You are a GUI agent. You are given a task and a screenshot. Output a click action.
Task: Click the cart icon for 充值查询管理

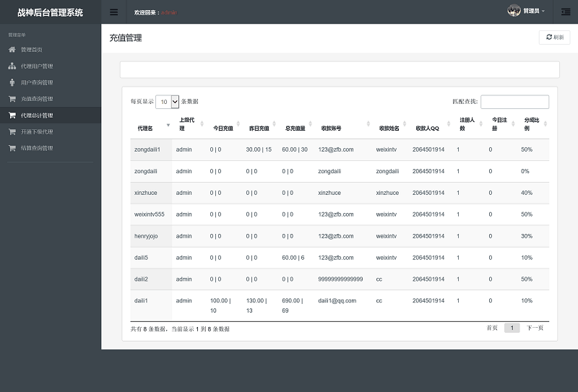[x=12, y=99]
